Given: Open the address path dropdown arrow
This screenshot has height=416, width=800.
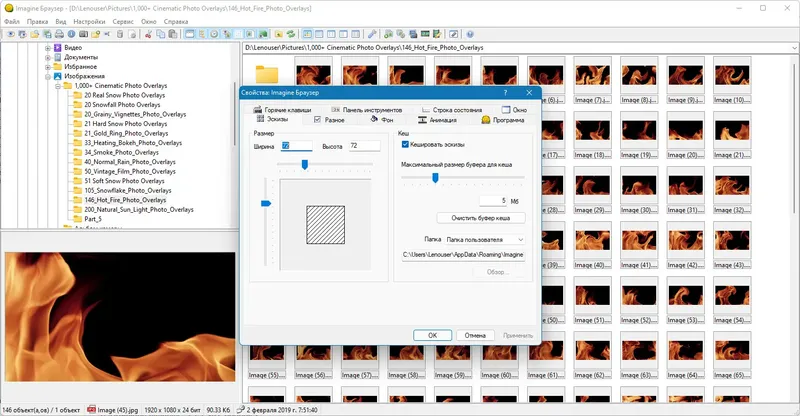Looking at the screenshot, I should click(x=794, y=47).
